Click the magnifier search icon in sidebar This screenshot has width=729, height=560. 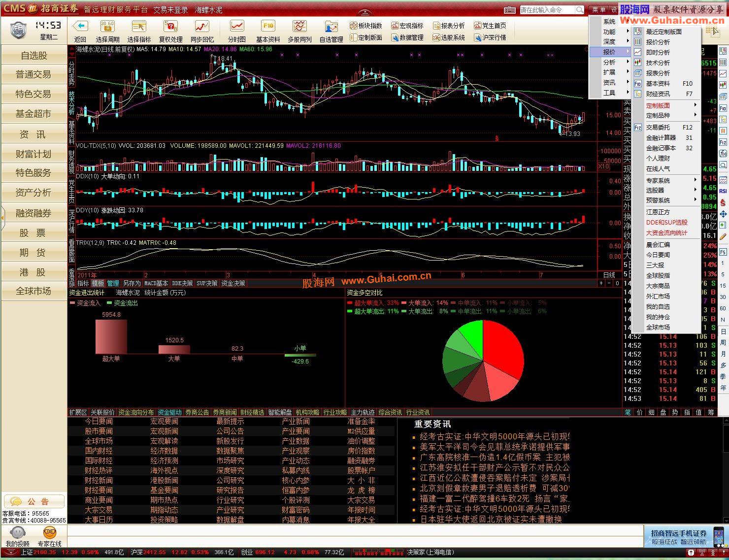click(723, 165)
